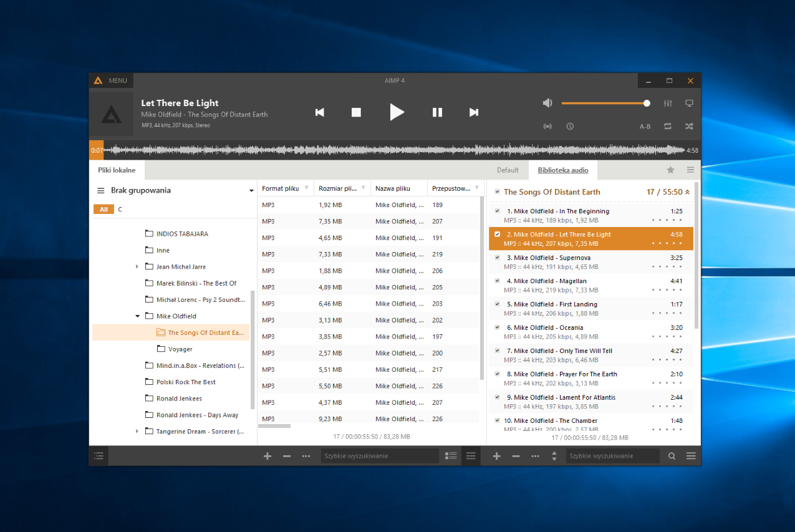
Task: Click the mini player display icon
Action: pos(689,103)
